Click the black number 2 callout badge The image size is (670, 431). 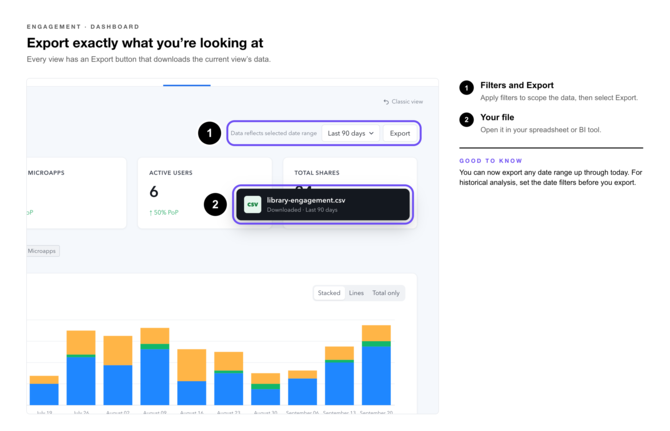[215, 204]
